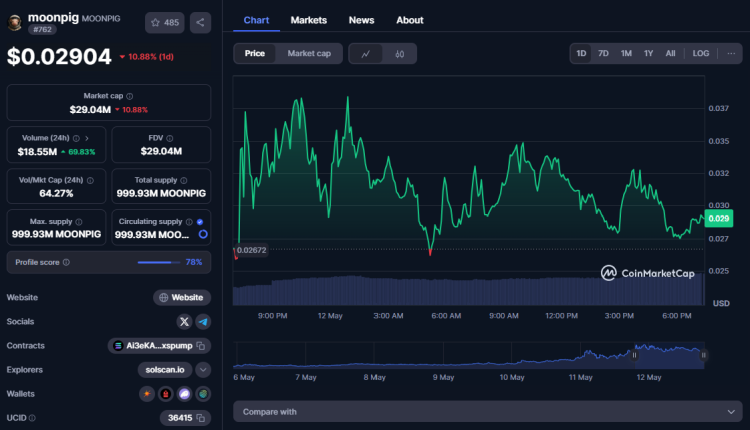750x430 pixels.
Task: Open the chart more options menu
Action: pyautogui.click(x=731, y=53)
